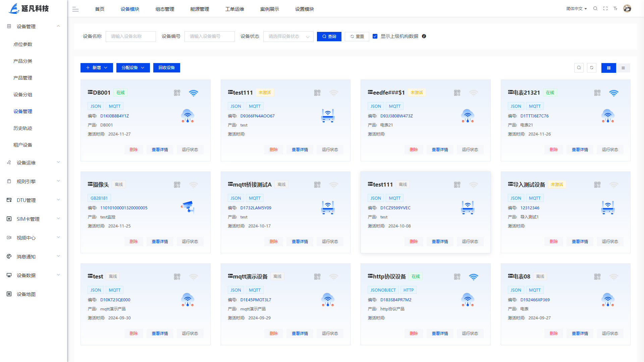The image size is (644, 362).
Task: Click the QR code icon on DB001 card
Action: [x=177, y=93]
